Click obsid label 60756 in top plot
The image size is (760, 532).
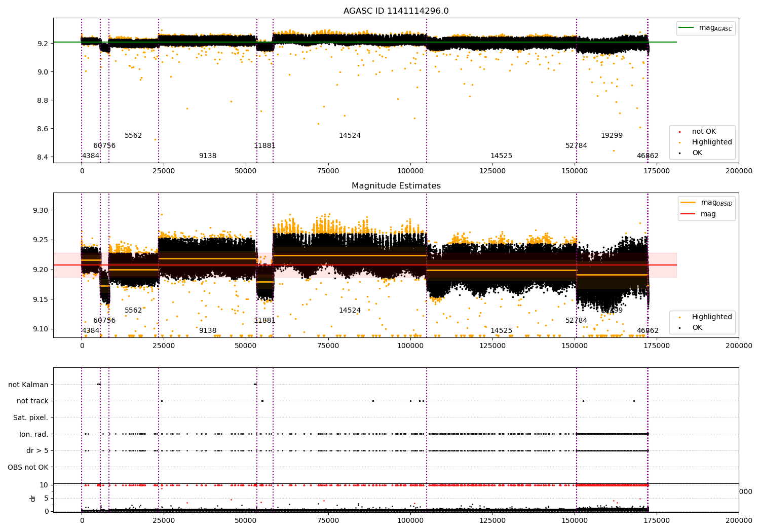104,146
